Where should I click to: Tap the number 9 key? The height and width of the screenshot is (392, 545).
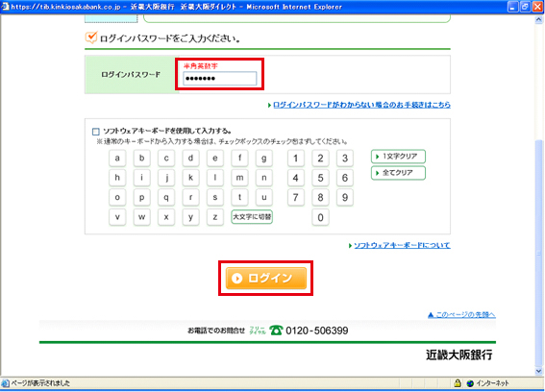click(345, 197)
